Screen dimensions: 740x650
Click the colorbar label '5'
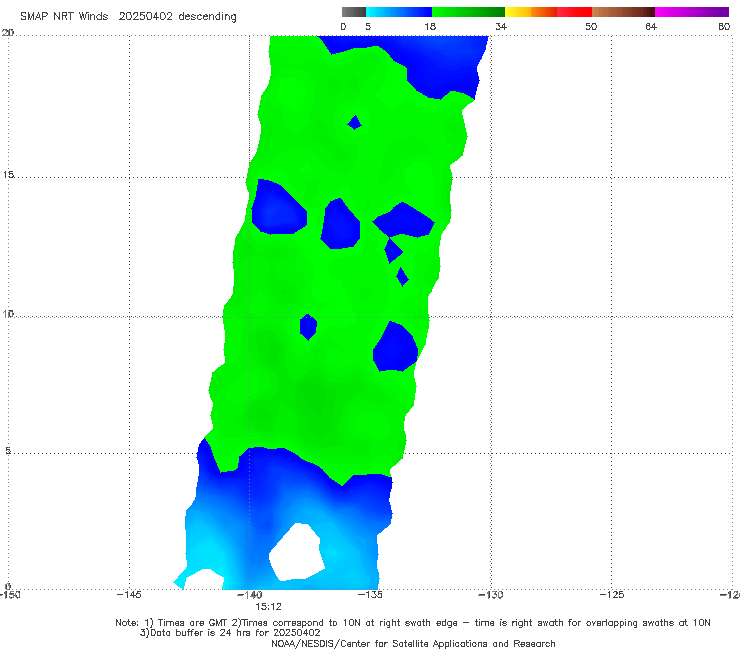(368, 26)
